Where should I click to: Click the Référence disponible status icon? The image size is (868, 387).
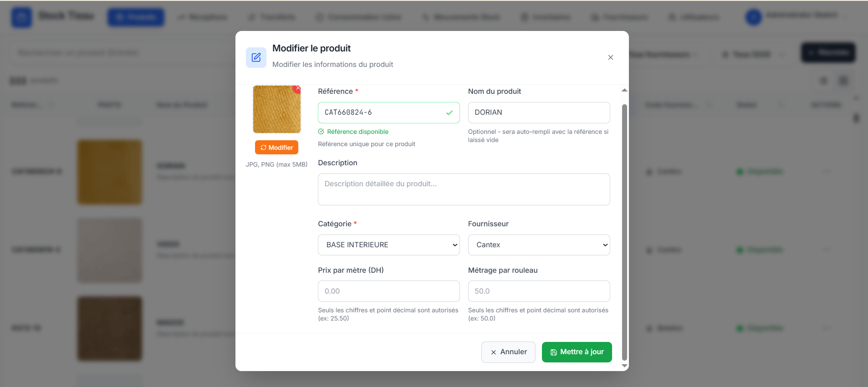click(x=321, y=132)
